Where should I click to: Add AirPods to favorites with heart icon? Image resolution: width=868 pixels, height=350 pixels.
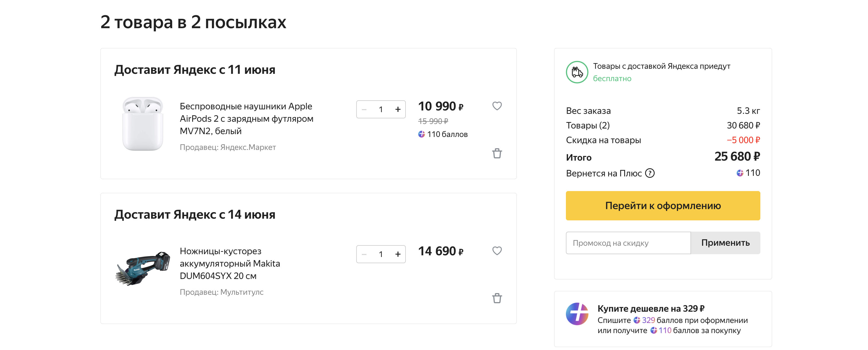pyautogui.click(x=497, y=106)
